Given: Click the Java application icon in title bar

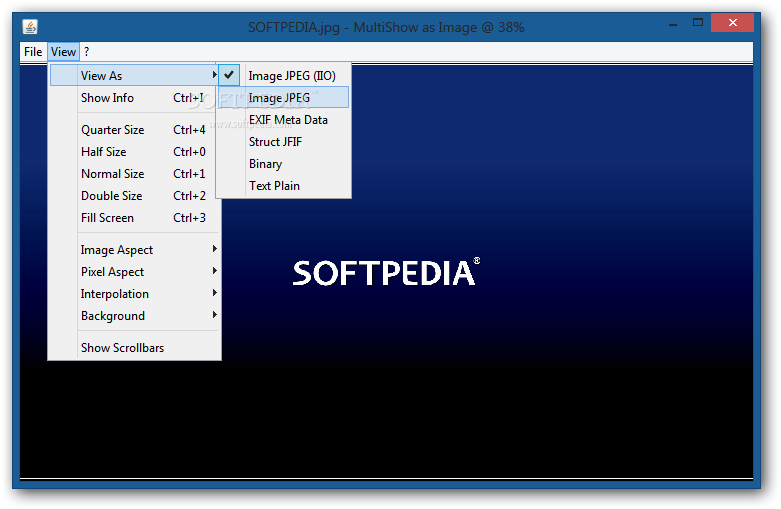Looking at the screenshot, I should point(30,26).
